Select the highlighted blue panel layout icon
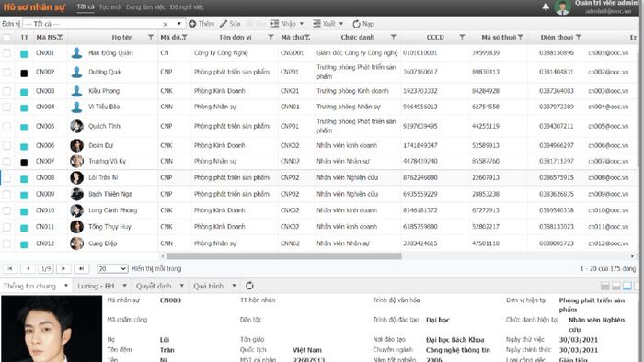The height and width of the screenshot is (362, 644). [x=627, y=286]
